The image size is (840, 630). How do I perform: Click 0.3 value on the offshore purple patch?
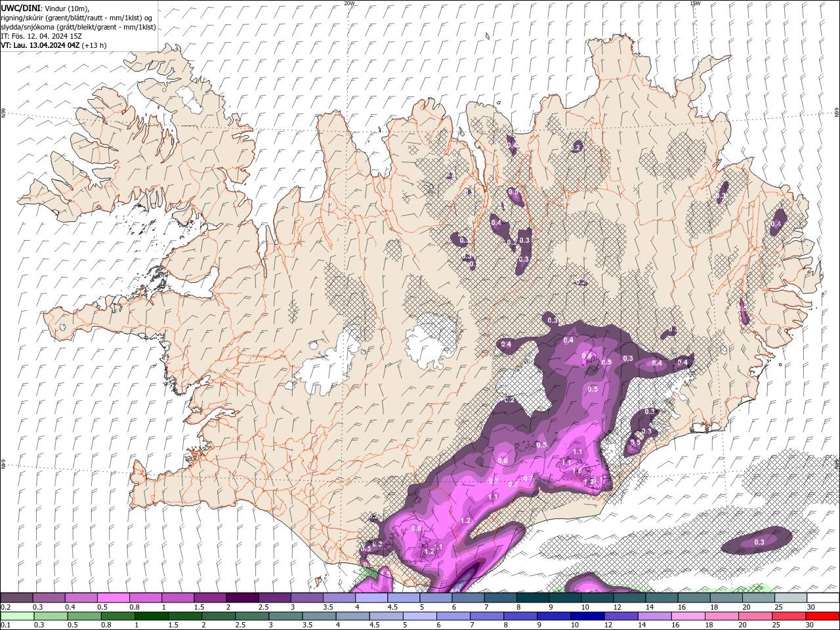tap(759, 542)
